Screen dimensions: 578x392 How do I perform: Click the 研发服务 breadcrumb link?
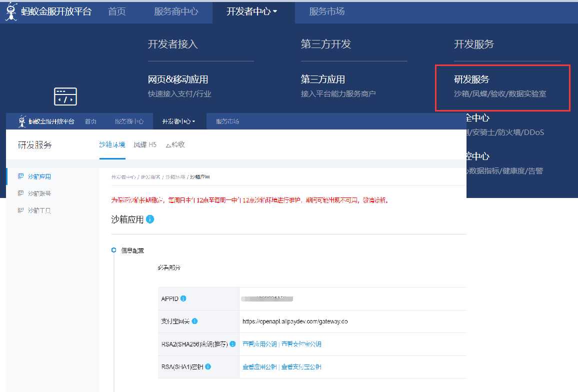[x=150, y=177]
